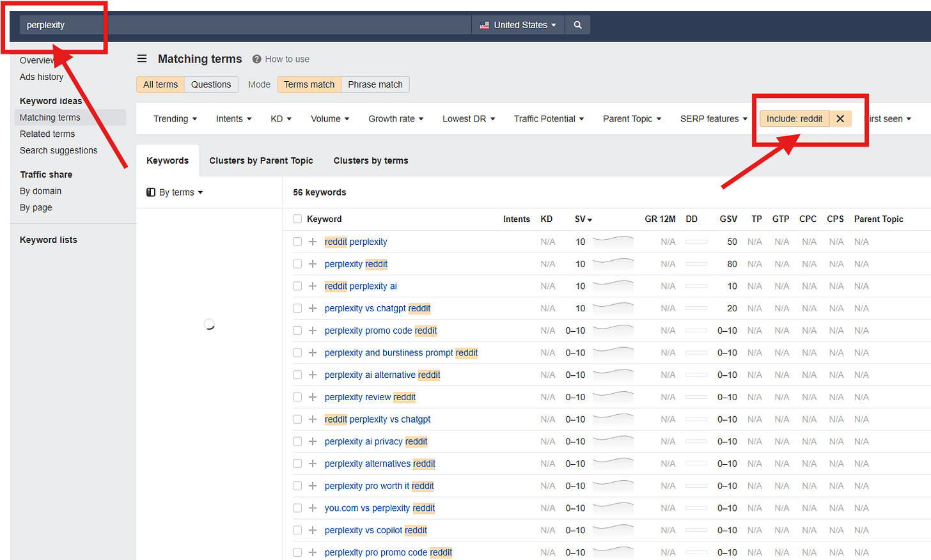Expand the Traffic Potential filter dropdown
931x560 pixels.
tap(549, 119)
